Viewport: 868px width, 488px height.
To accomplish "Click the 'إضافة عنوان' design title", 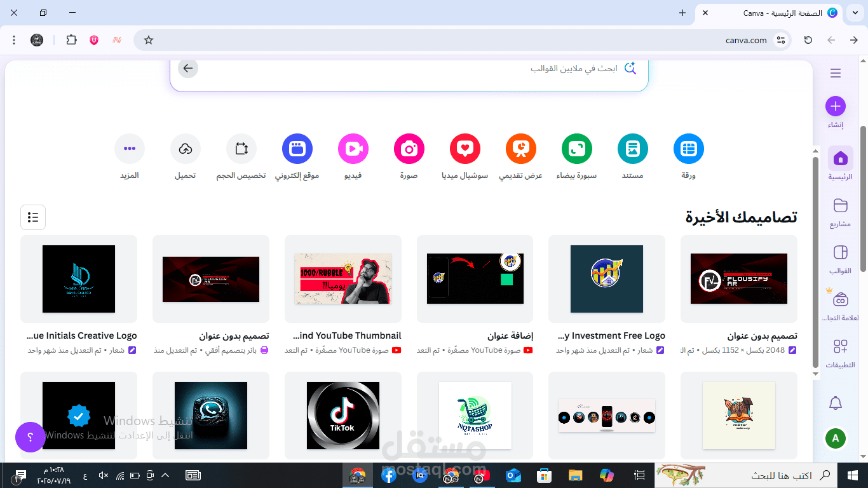I will pyautogui.click(x=510, y=335).
